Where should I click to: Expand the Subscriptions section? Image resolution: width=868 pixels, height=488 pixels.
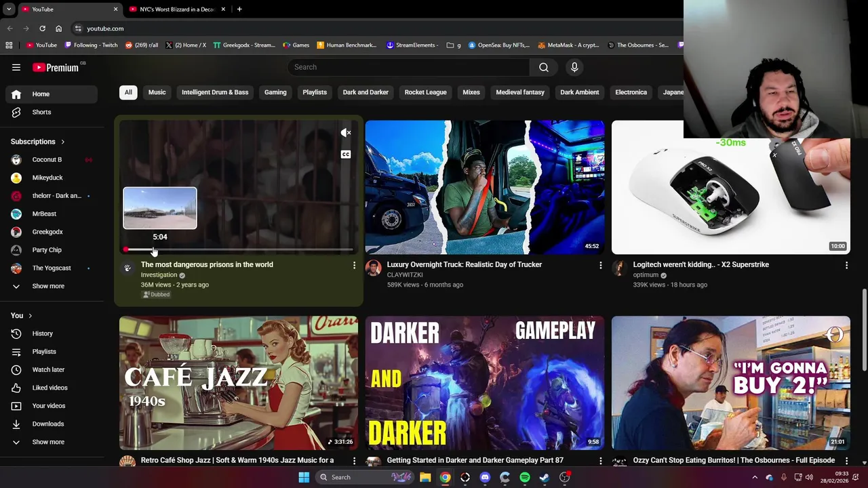[x=38, y=142]
